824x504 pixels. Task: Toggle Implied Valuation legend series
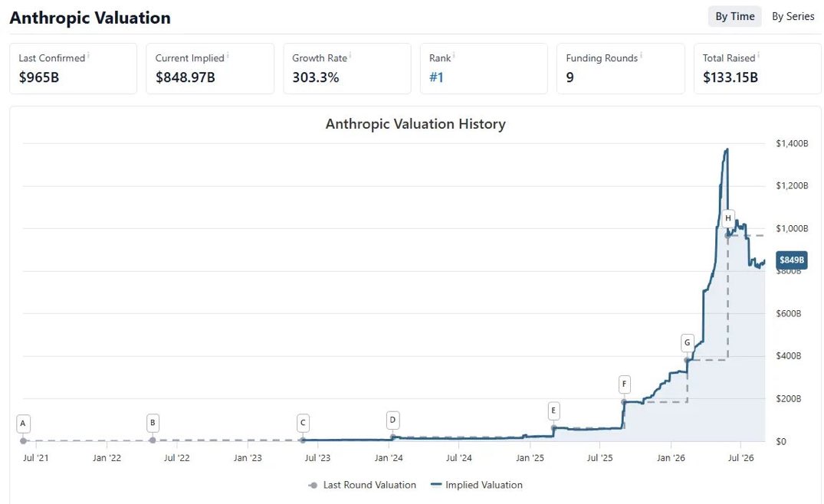[x=476, y=485]
